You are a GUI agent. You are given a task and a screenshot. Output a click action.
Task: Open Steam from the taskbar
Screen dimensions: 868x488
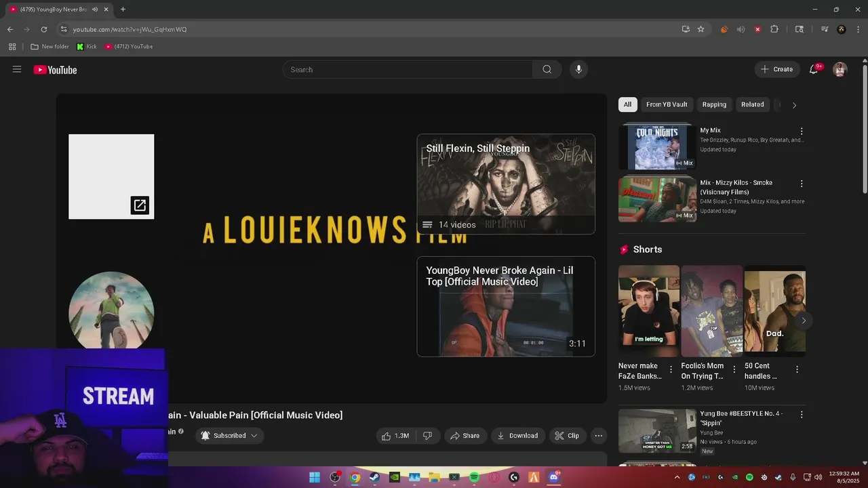(x=374, y=477)
